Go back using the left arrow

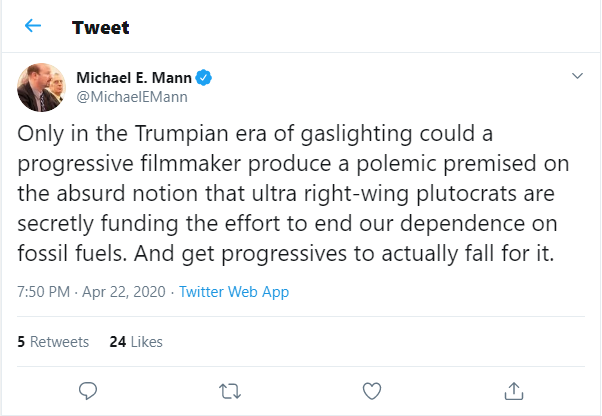[33, 27]
